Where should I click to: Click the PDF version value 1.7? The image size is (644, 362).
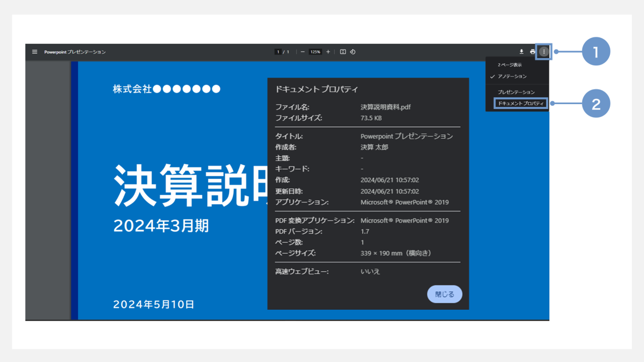365,232
